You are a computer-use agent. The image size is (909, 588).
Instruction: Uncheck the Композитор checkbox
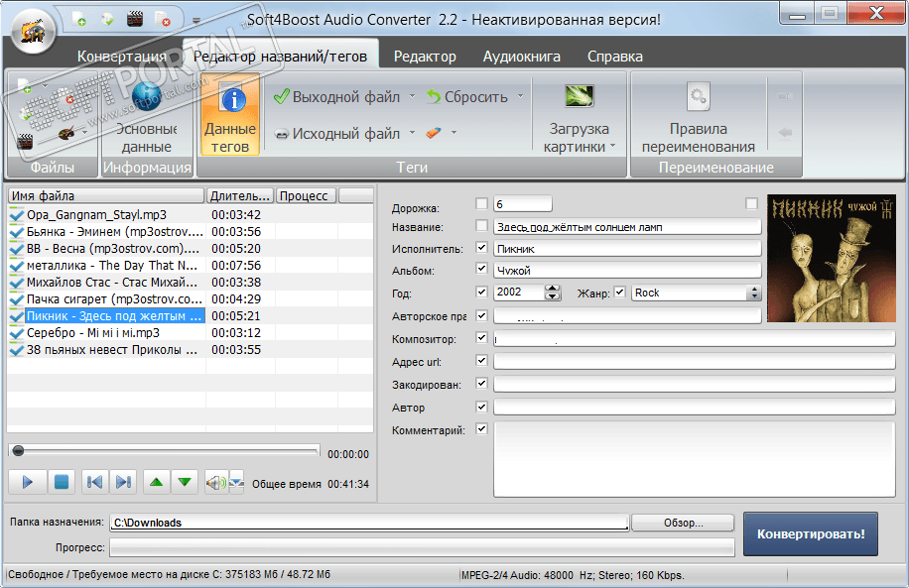coord(481,338)
